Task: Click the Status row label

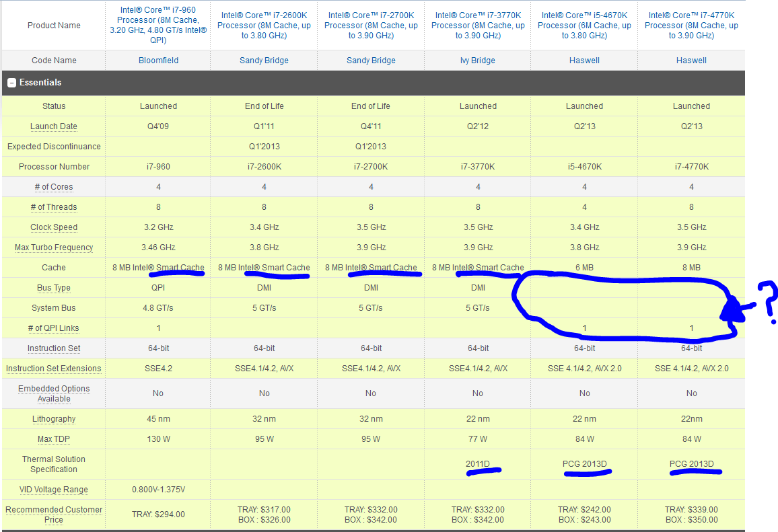Action: pos(54,106)
